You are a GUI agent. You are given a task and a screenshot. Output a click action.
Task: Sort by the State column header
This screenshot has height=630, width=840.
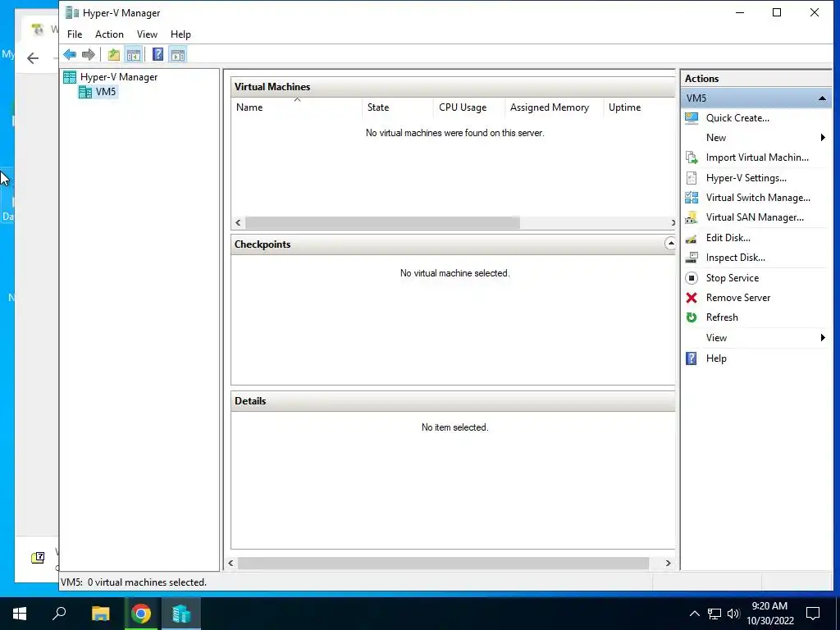[x=398, y=107]
